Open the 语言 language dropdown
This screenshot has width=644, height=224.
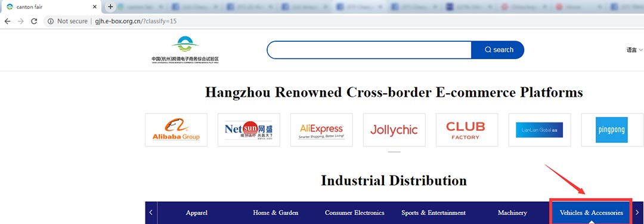[634, 50]
